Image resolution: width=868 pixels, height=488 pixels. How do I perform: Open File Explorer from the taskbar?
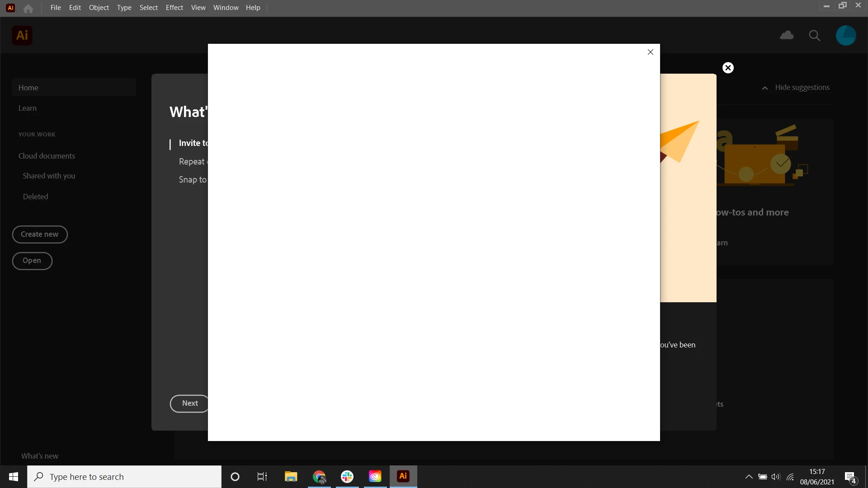[291, 477]
